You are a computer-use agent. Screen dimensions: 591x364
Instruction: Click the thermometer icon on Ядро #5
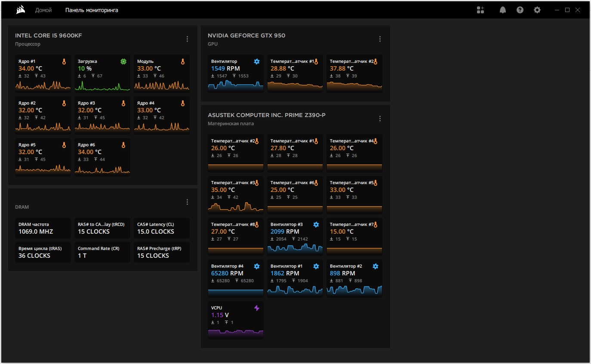tap(64, 145)
